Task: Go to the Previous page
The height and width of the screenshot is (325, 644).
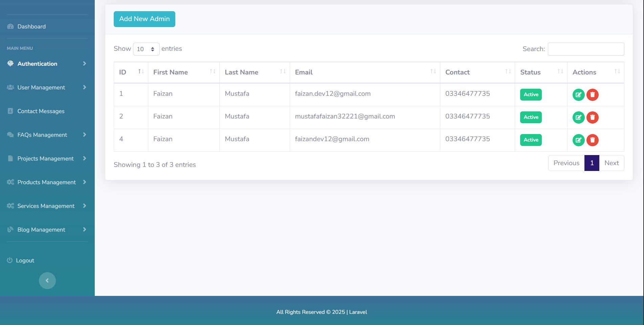Action: point(566,163)
